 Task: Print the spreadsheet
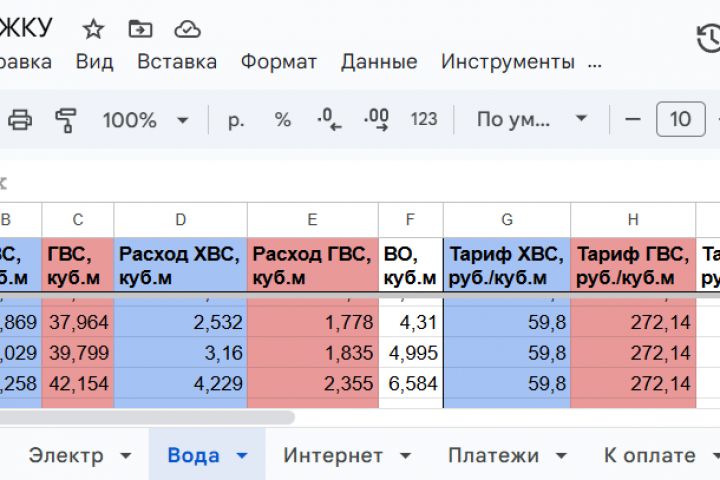click(20, 120)
